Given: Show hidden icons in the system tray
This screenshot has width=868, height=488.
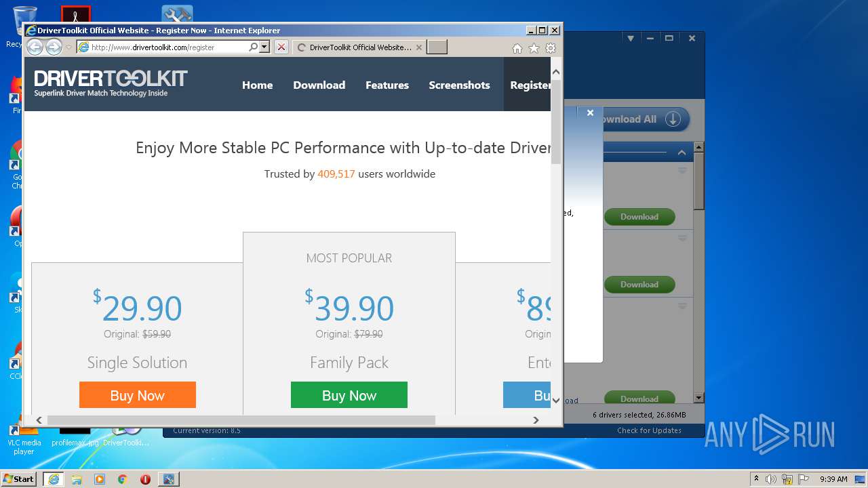Looking at the screenshot, I should click(x=757, y=479).
